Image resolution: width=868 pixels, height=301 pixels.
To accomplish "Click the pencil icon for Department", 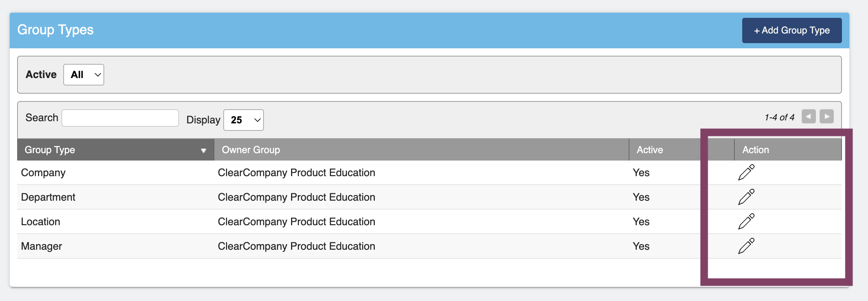I will (x=746, y=197).
